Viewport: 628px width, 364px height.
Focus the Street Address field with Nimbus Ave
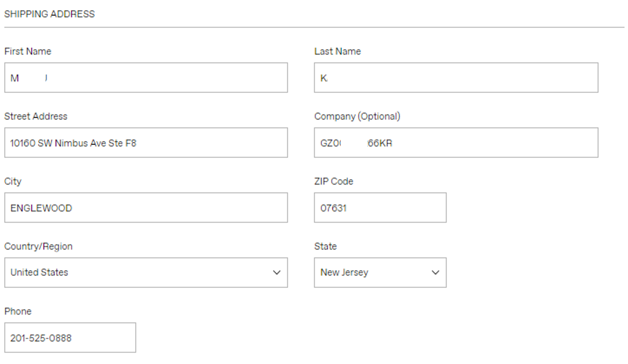(146, 143)
